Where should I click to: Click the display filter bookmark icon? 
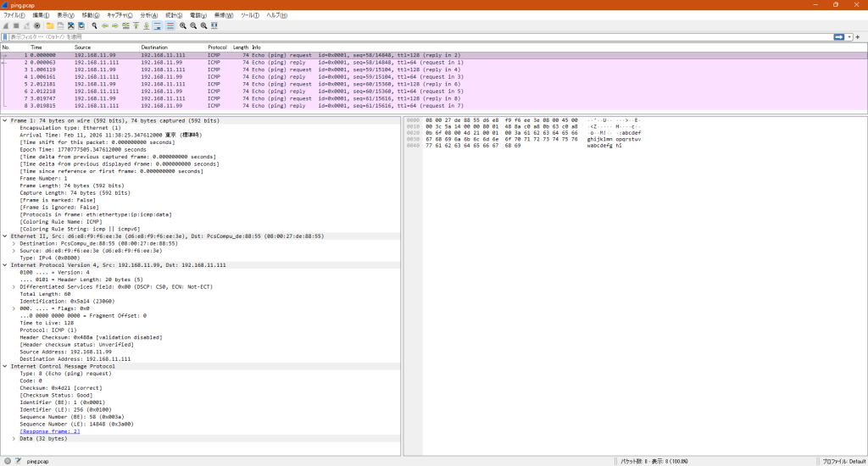(5, 37)
